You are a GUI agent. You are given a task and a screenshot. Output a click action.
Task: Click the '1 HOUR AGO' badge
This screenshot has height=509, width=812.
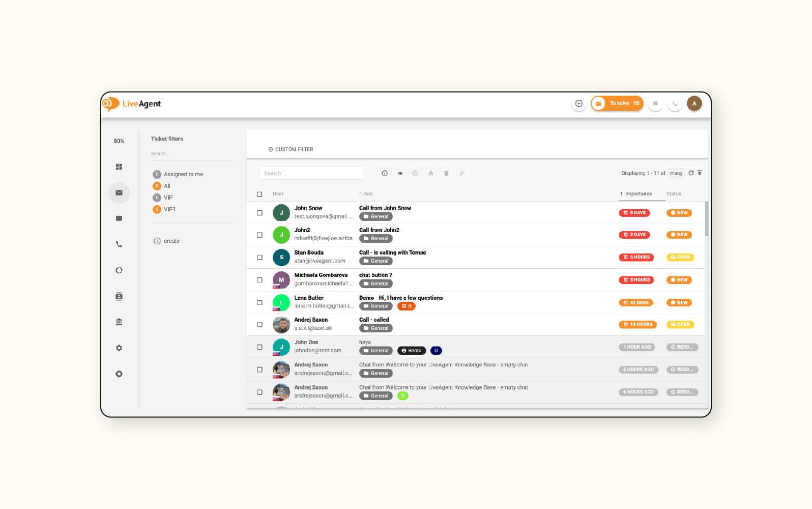click(x=637, y=347)
